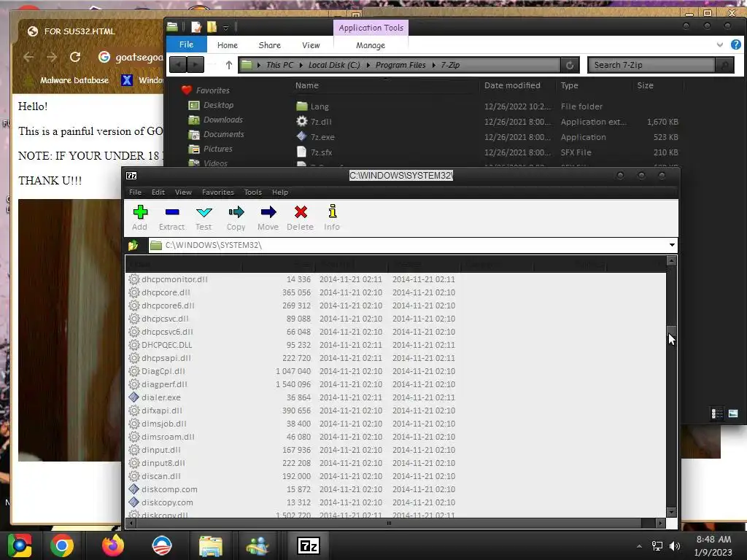
Task: Open Pictures in Explorer sidebar
Action: tap(211, 149)
